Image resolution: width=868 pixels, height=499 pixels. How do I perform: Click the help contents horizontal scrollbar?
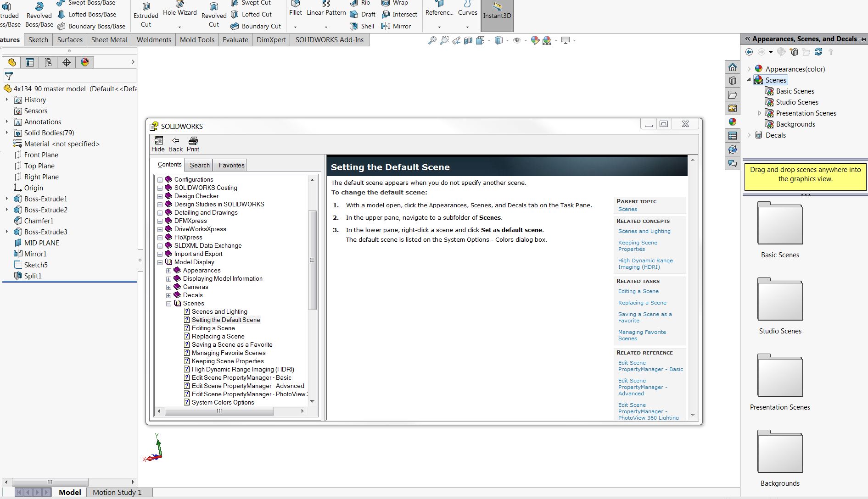pos(219,411)
